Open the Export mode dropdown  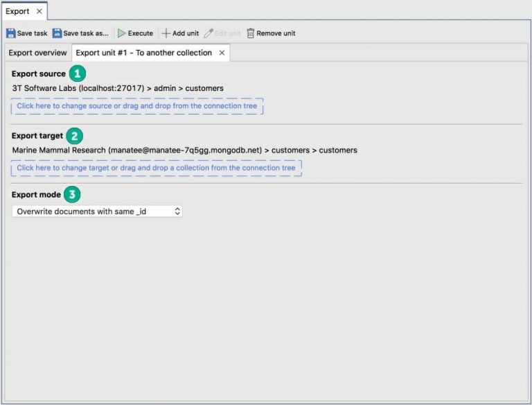pos(97,212)
